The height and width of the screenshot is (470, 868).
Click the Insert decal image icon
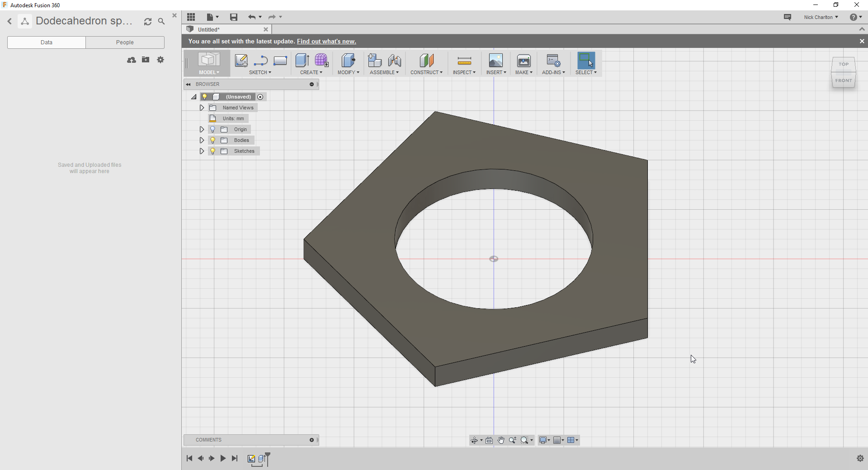[496, 61]
